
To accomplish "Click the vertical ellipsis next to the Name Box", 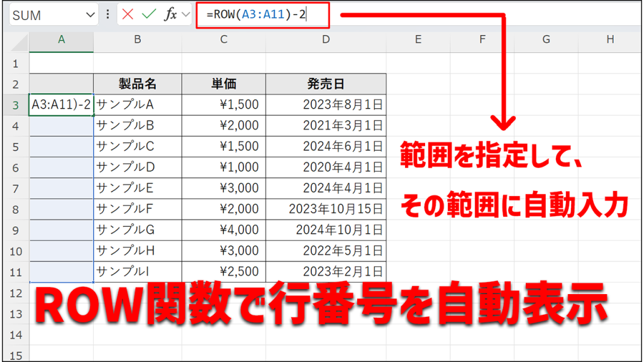I will (x=108, y=13).
